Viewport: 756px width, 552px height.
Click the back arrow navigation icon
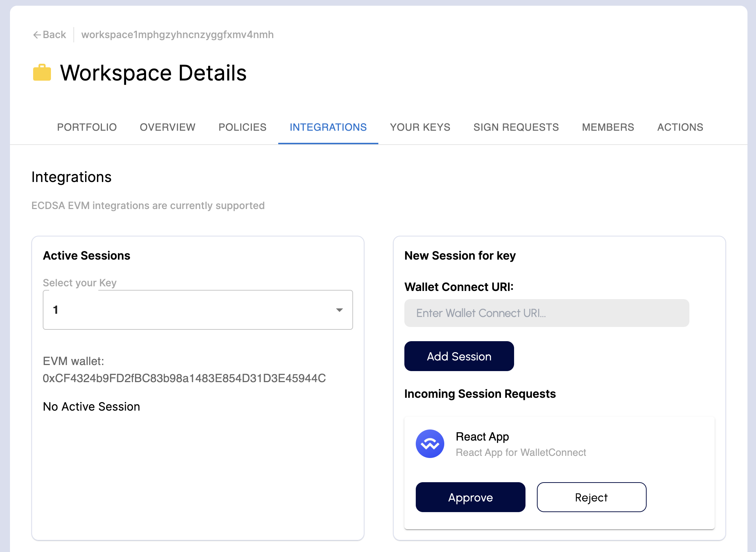(36, 35)
